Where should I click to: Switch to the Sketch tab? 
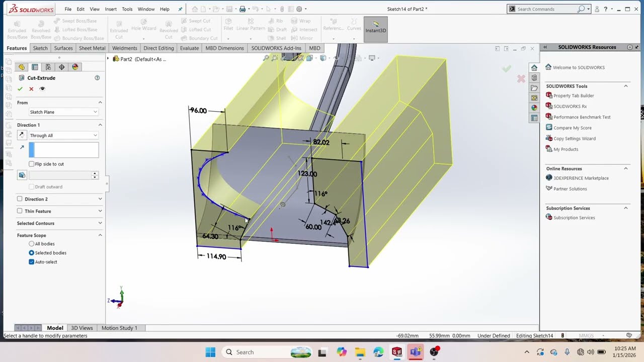(x=40, y=48)
